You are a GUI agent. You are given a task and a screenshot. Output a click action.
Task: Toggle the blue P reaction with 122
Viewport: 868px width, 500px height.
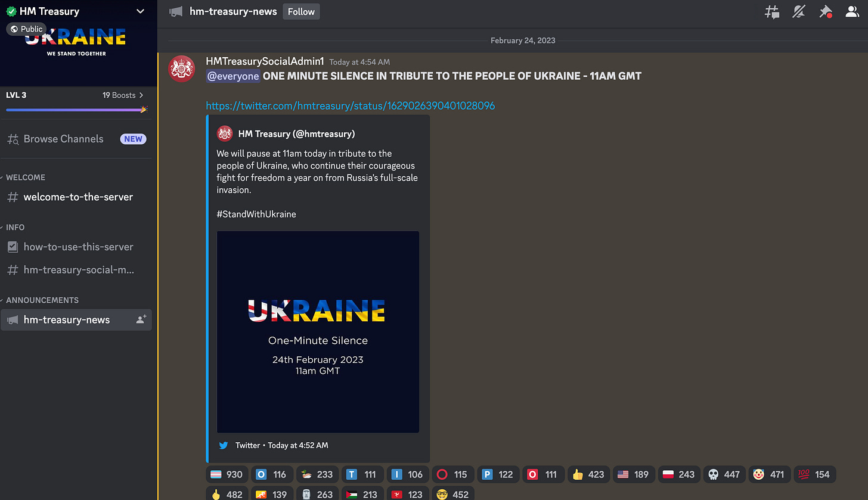click(x=498, y=474)
